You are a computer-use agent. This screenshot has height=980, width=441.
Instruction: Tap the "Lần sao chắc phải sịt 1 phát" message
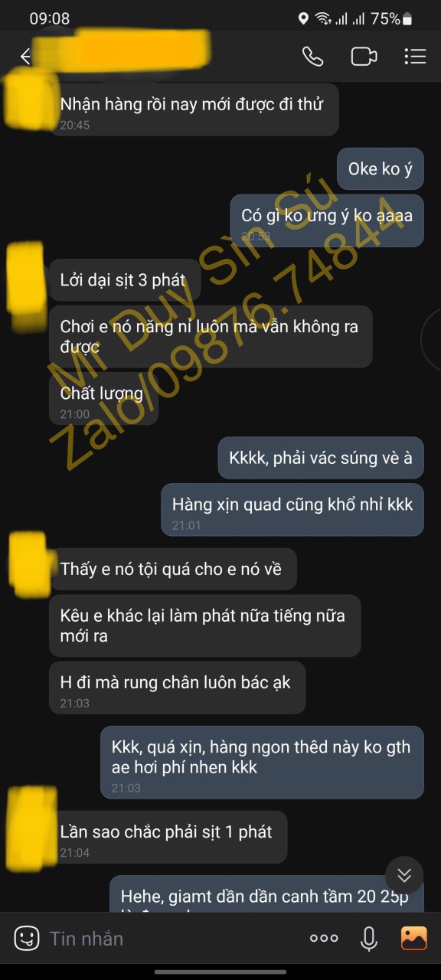click(168, 837)
